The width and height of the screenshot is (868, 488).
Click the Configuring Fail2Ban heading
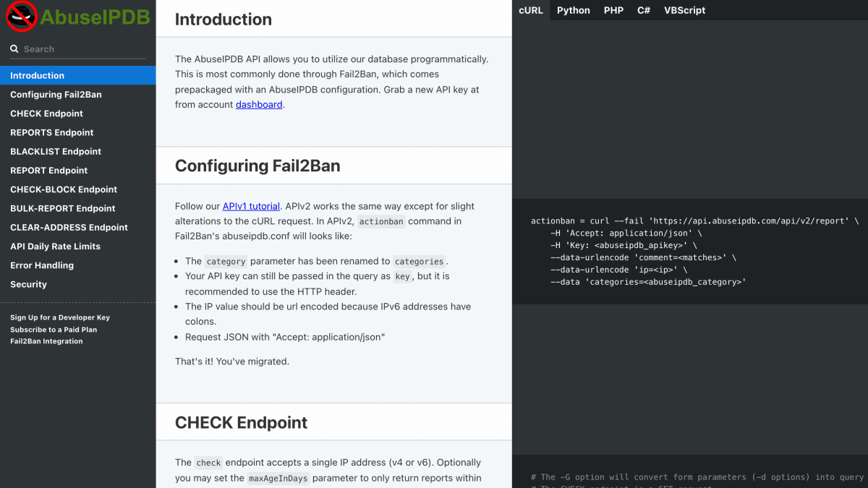pos(258,166)
